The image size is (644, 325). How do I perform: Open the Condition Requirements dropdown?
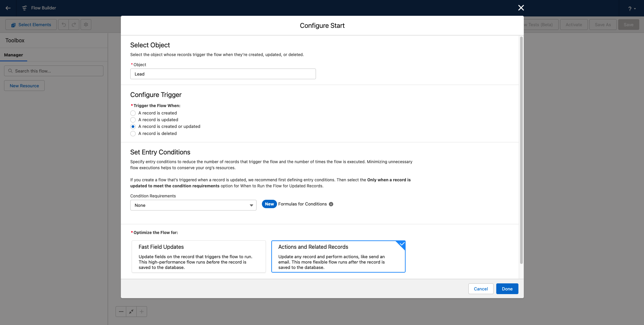pyautogui.click(x=193, y=205)
